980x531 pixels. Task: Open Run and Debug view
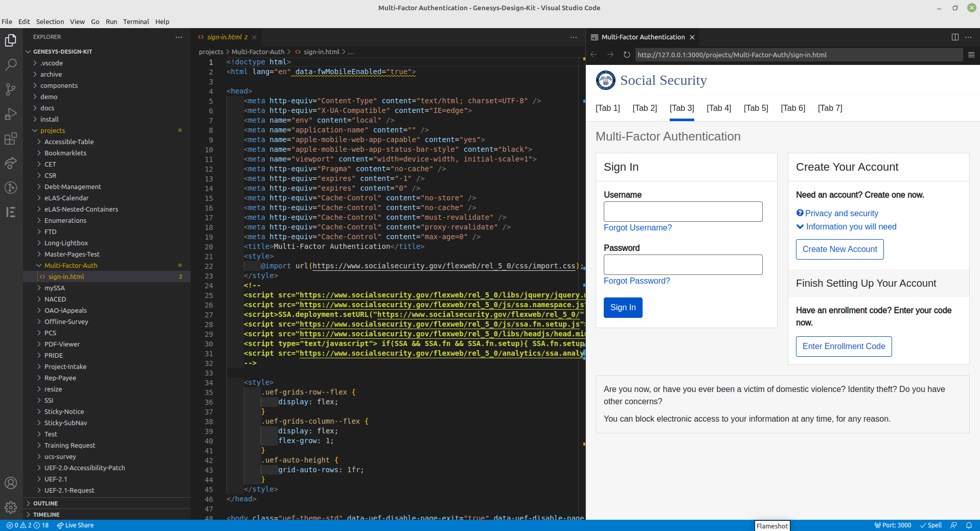11,114
